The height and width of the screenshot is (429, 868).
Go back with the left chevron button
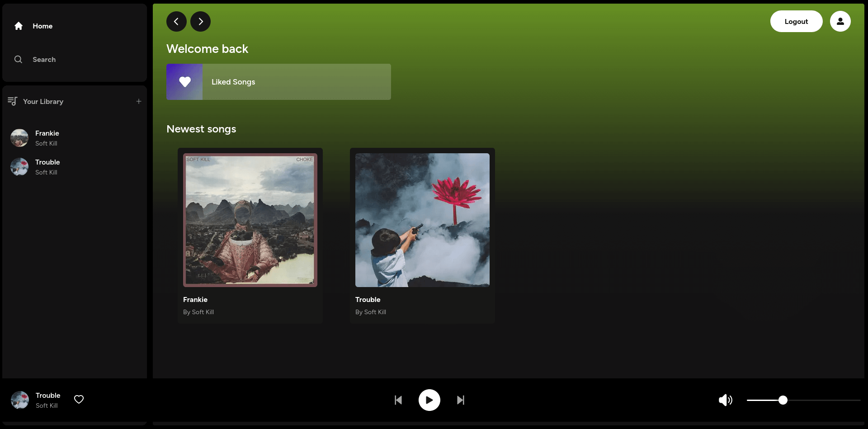click(x=176, y=21)
